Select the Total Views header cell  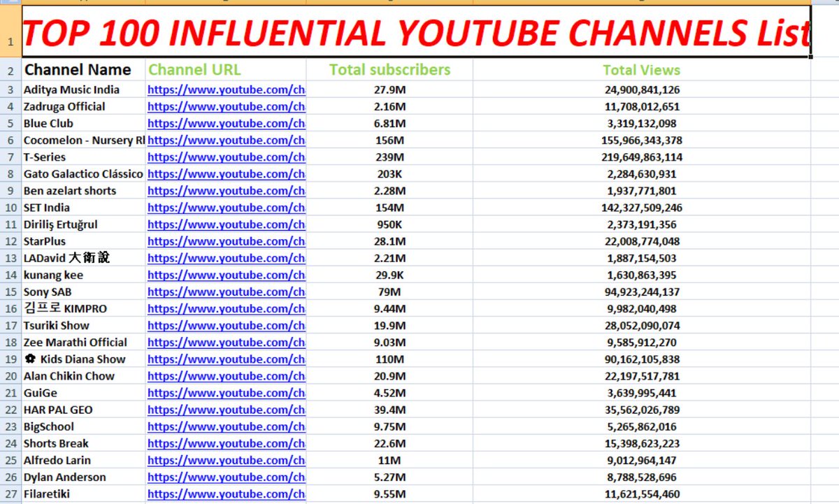pos(642,70)
